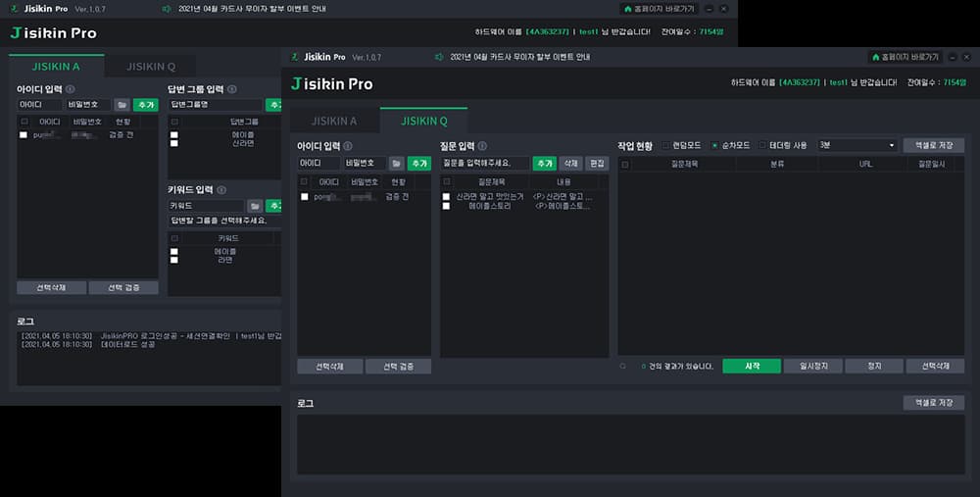Check 메이플 answer group row, back window

tap(174, 135)
